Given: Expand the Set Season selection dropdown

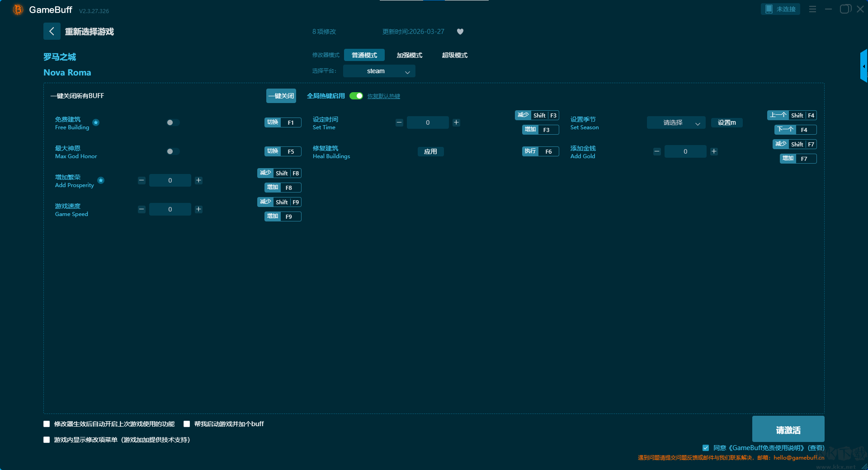Looking at the screenshot, I should [676, 122].
